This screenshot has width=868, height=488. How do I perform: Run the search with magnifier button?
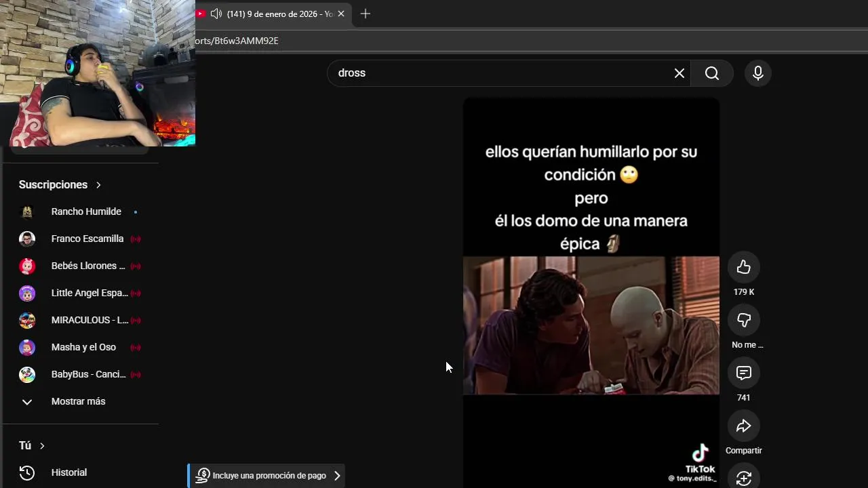pos(712,73)
